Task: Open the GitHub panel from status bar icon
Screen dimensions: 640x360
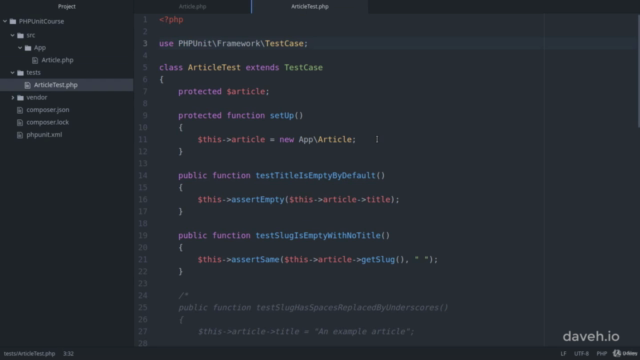Action: click(617, 353)
